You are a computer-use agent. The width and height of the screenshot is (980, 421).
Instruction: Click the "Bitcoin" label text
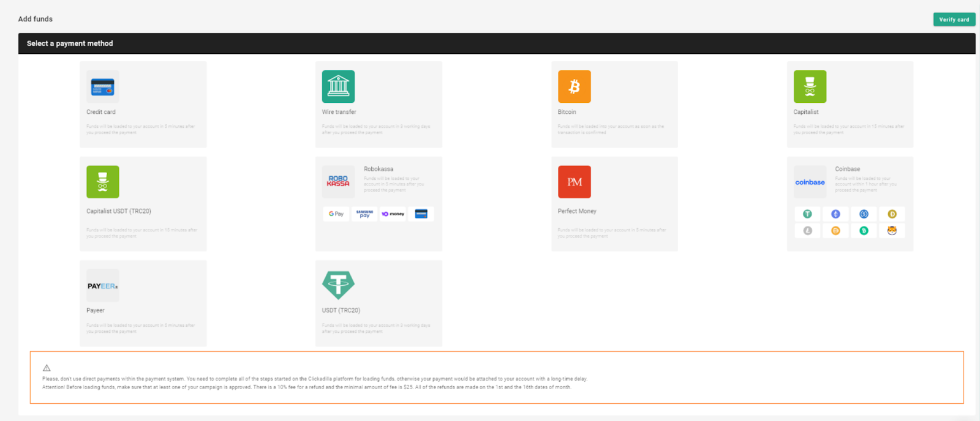pos(567,112)
